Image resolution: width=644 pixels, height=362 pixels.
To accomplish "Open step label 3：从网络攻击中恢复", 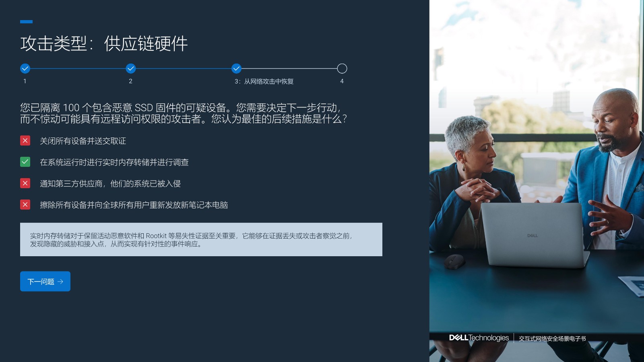I will point(264,81).
